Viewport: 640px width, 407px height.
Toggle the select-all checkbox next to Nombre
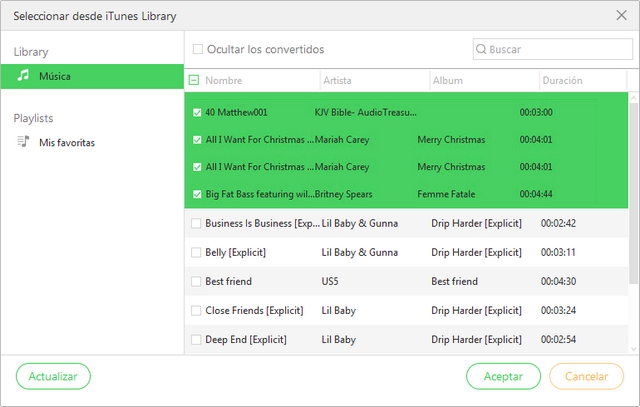[194, 80]
